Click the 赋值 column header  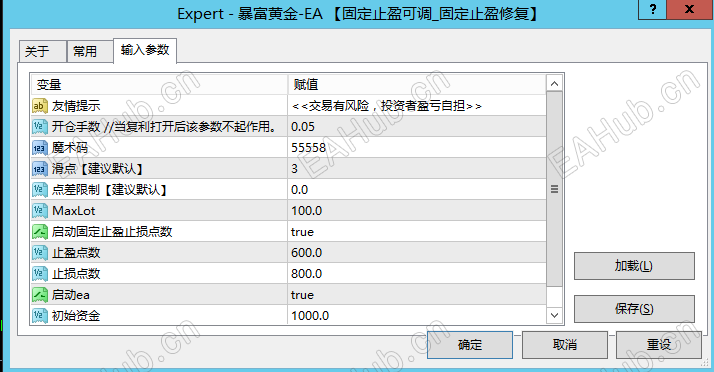[x=417, y=85]
